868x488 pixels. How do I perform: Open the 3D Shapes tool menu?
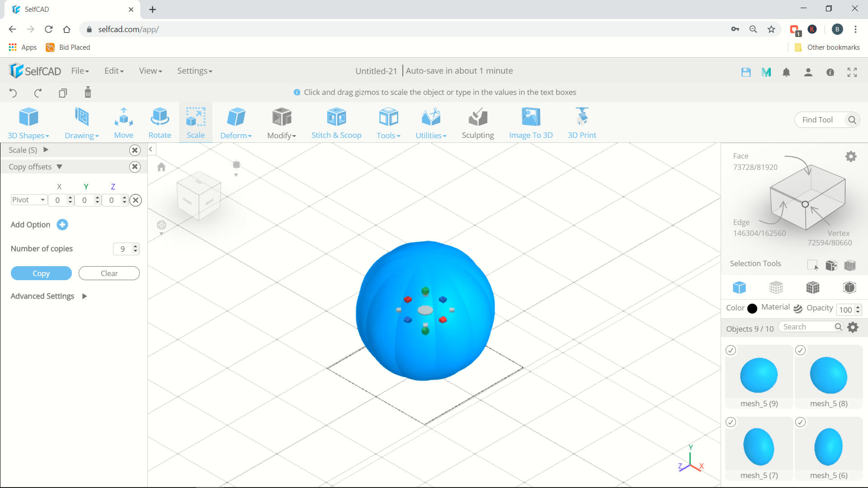(x=28, y=123)
